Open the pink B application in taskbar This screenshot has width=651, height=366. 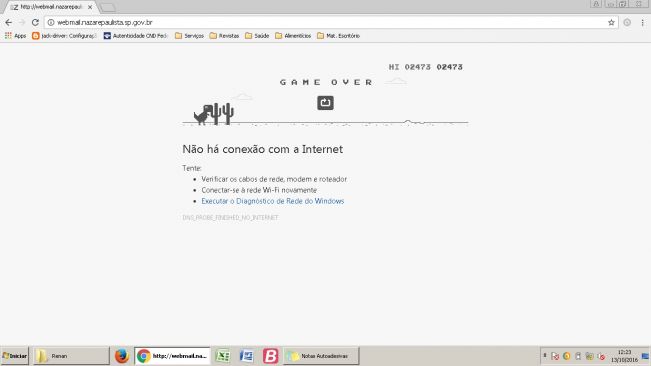(270, 356)
